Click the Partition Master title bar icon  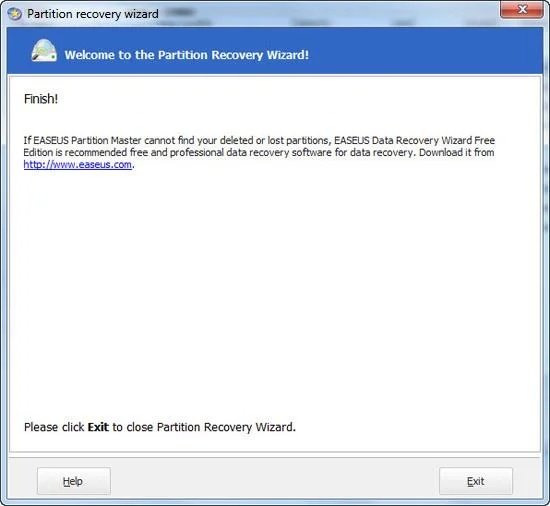[14, 14]
